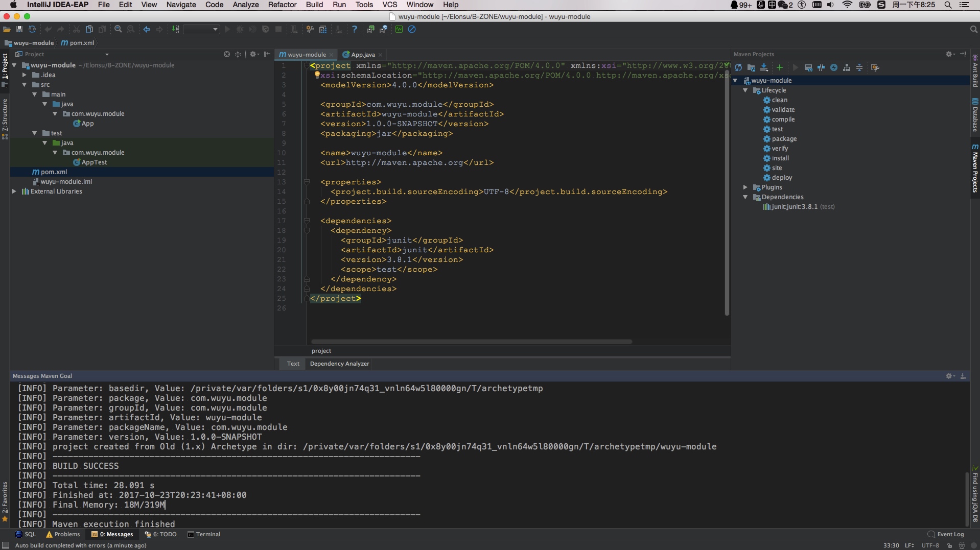The width and height of the screenshot is (980, 550).
Task: Toggle the Terminal tool window
Action: point(203,534)
